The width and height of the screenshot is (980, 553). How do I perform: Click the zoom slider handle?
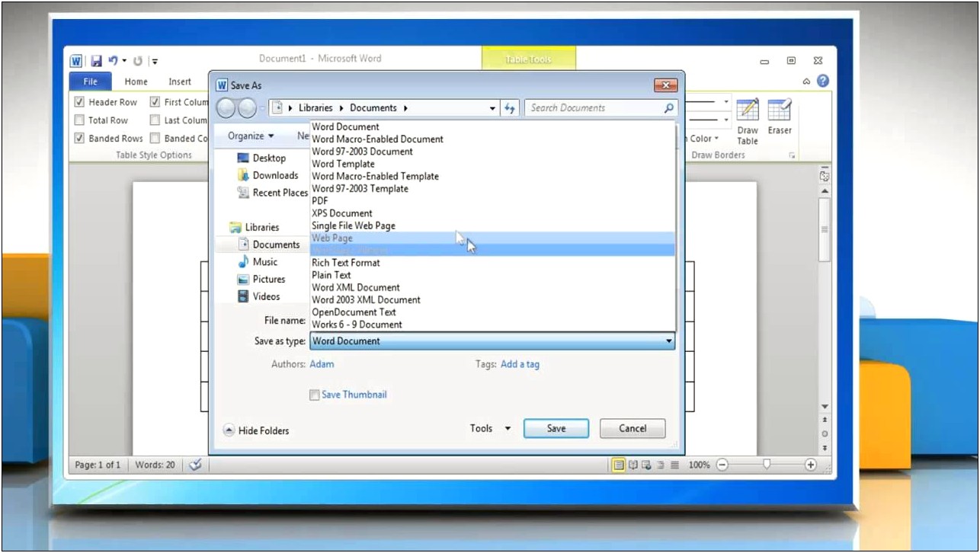767,465
